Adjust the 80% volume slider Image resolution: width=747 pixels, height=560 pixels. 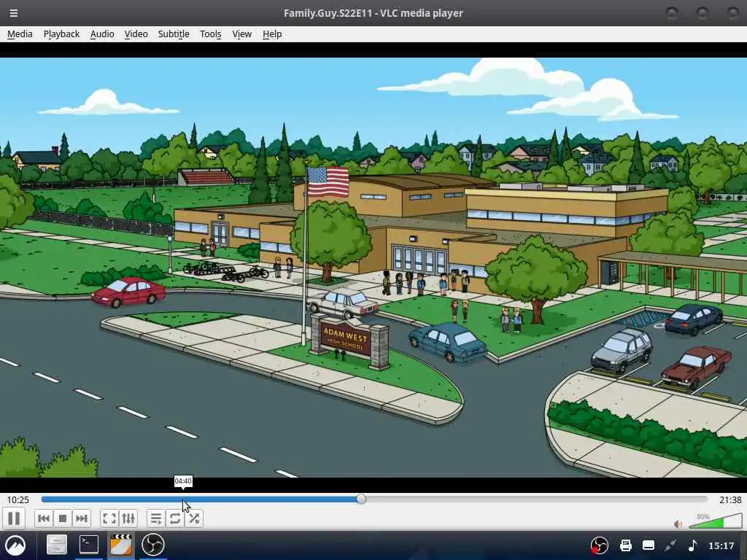(715, 521)
